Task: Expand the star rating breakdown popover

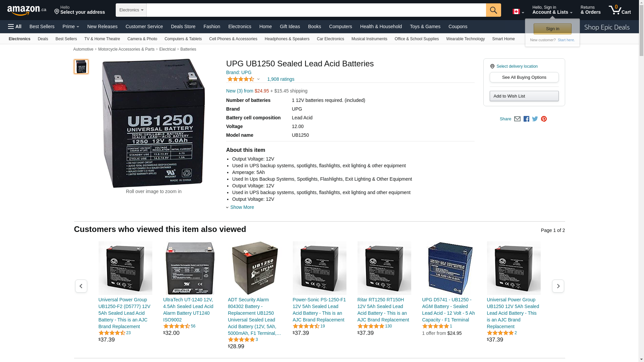Action: (x=244, y=79)
